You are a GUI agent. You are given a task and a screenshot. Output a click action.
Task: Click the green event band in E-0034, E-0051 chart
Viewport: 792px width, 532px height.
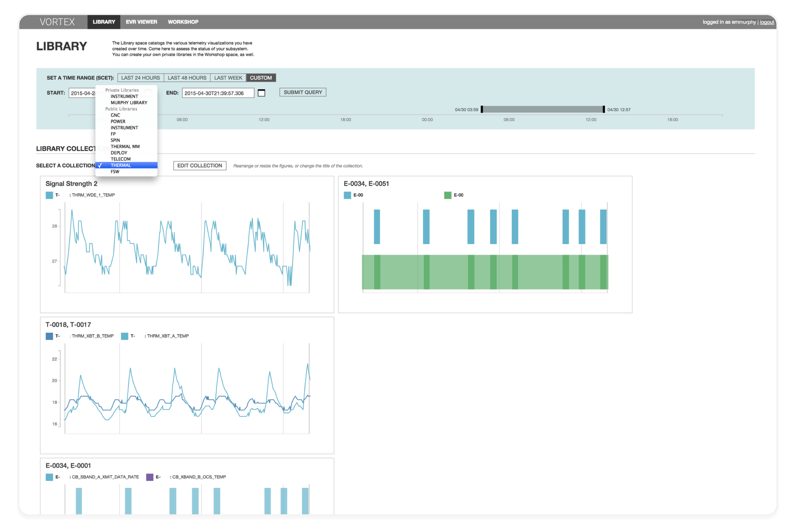tap(485, 272)
